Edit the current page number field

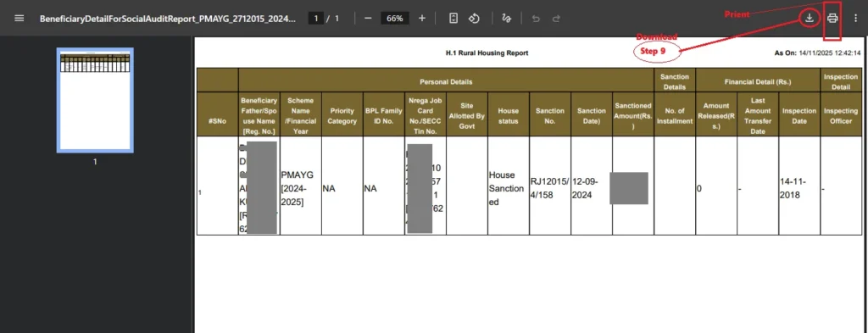click(315, 19)
